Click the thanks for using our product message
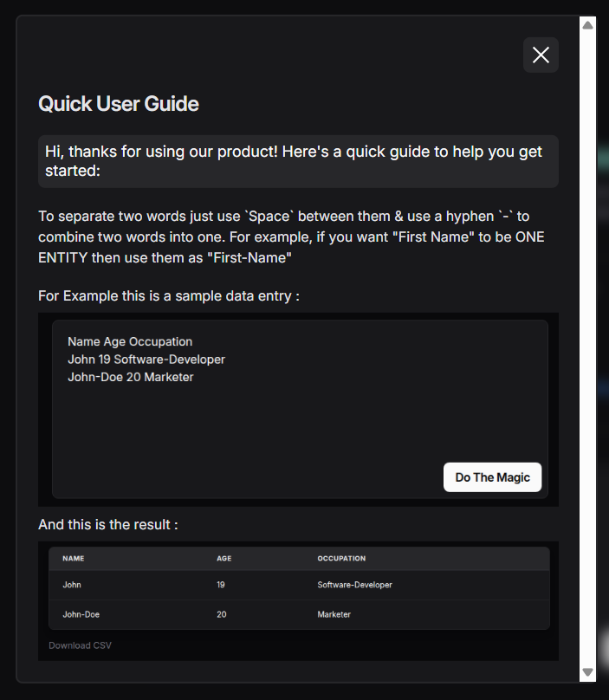The image size is (609, 700). [x=298, y=161]
